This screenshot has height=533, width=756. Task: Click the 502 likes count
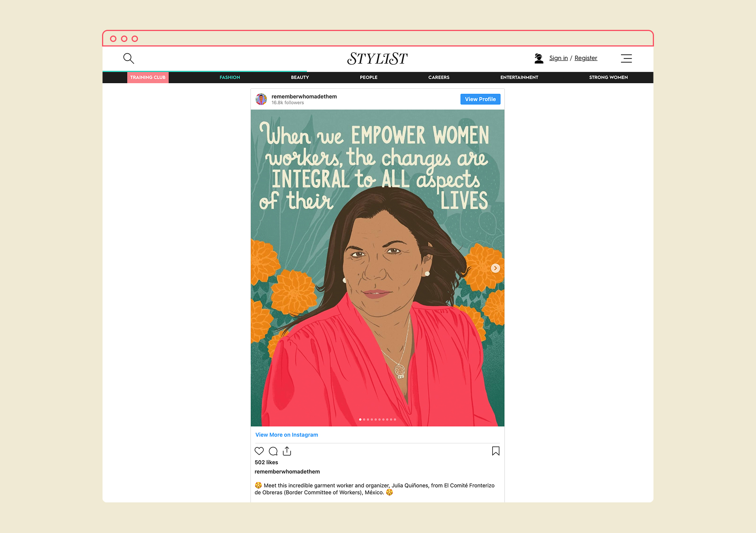(266, 462)
